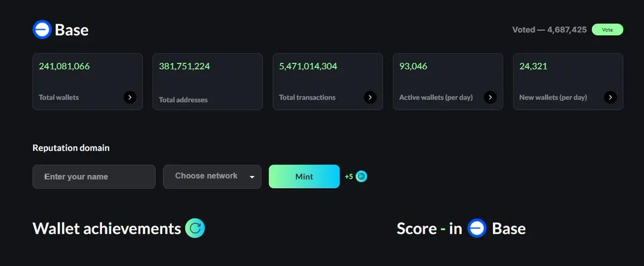This screenshot has height=266, width=644.
Task: Open New wallets per day arrow
Action: click(x=610, y=97)
